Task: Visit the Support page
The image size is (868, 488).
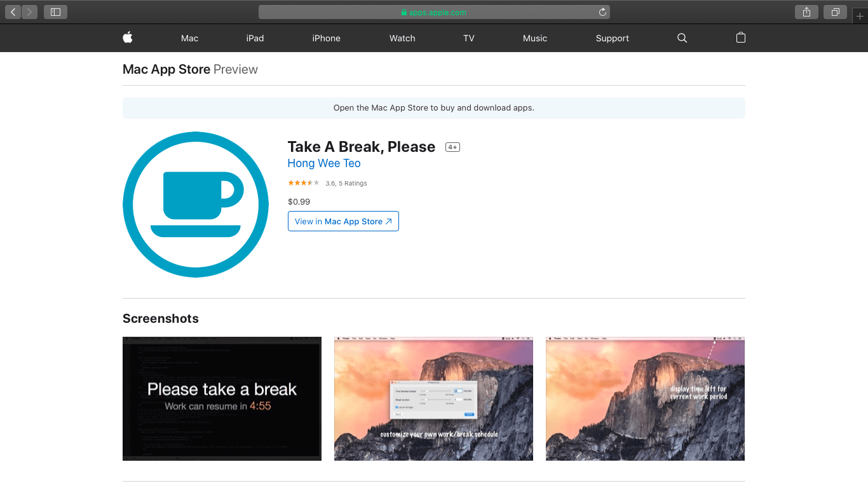Action: coord(613,38)
